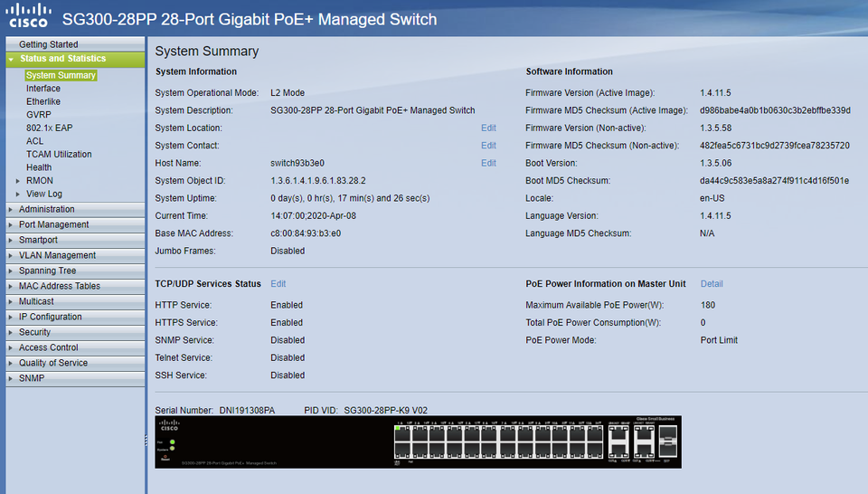Collapse the Status and Statistics section
This screenshot has height=494, width=868.
11,59
